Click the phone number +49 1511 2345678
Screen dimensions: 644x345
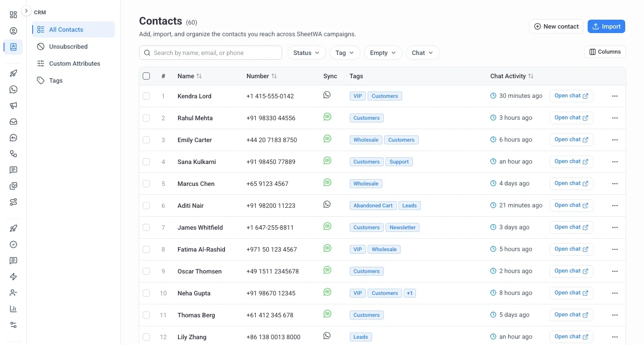[272, 271]
